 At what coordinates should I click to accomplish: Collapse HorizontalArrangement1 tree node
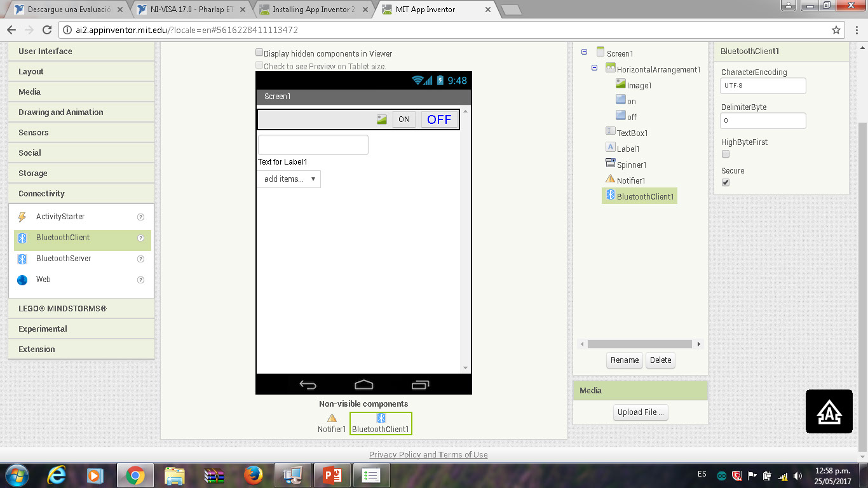pyautogui.click(x=595, y=69)
